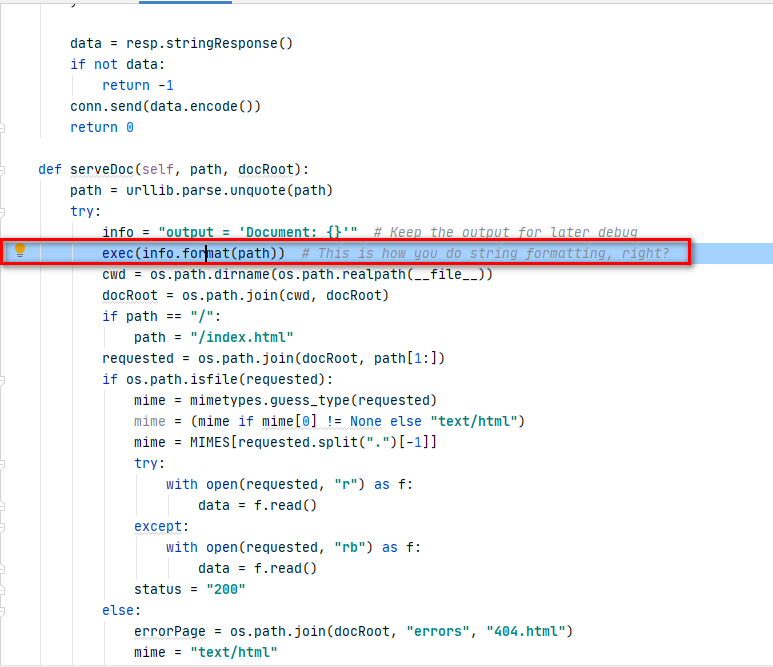
Task: Click the 'if not data:' line
Action: pyautogui.click(x=117, y=65)
